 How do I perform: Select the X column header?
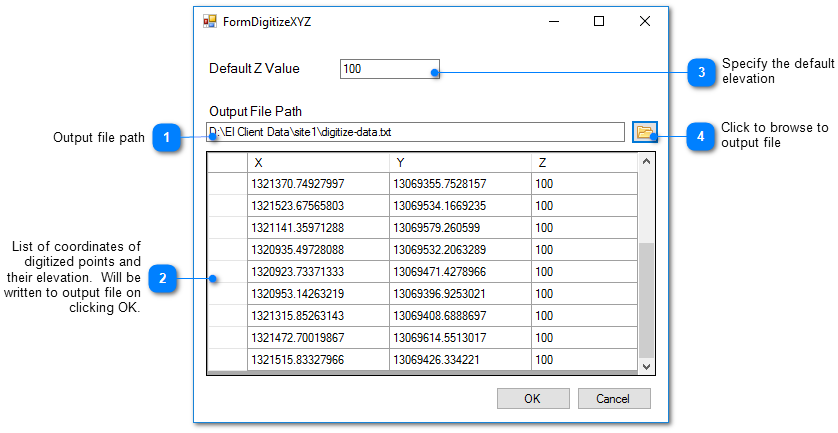318,162
